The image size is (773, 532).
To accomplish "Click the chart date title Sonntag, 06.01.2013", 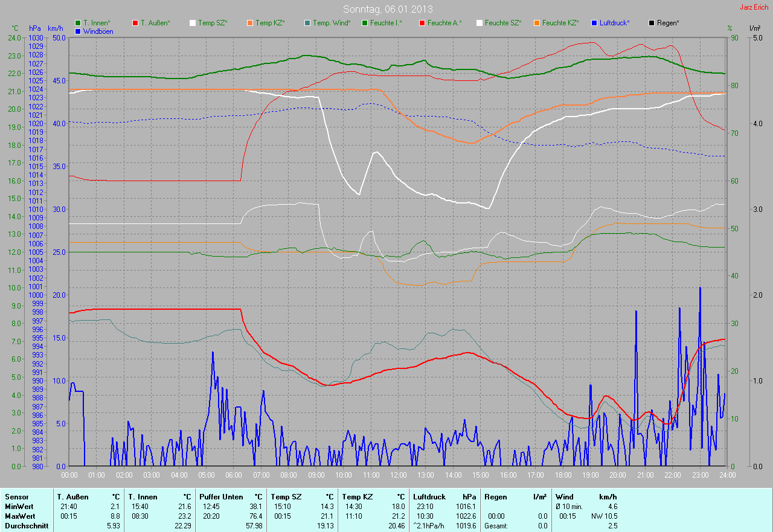I will pos(387,9).
